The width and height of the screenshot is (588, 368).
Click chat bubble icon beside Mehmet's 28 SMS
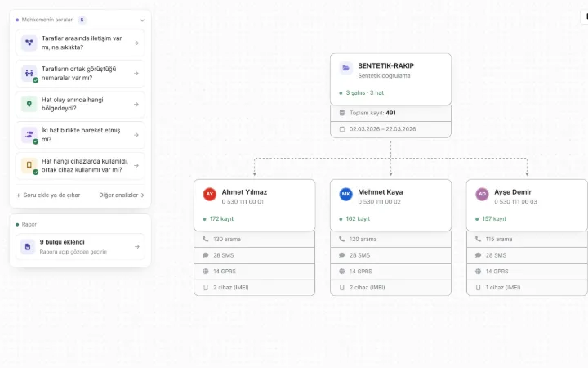point(341,255)
